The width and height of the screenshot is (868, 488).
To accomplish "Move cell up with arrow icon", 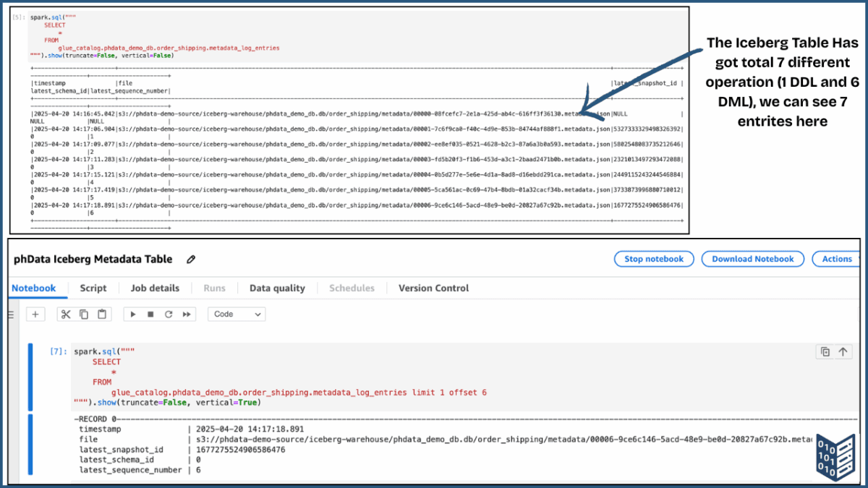I will pos(843,351).
